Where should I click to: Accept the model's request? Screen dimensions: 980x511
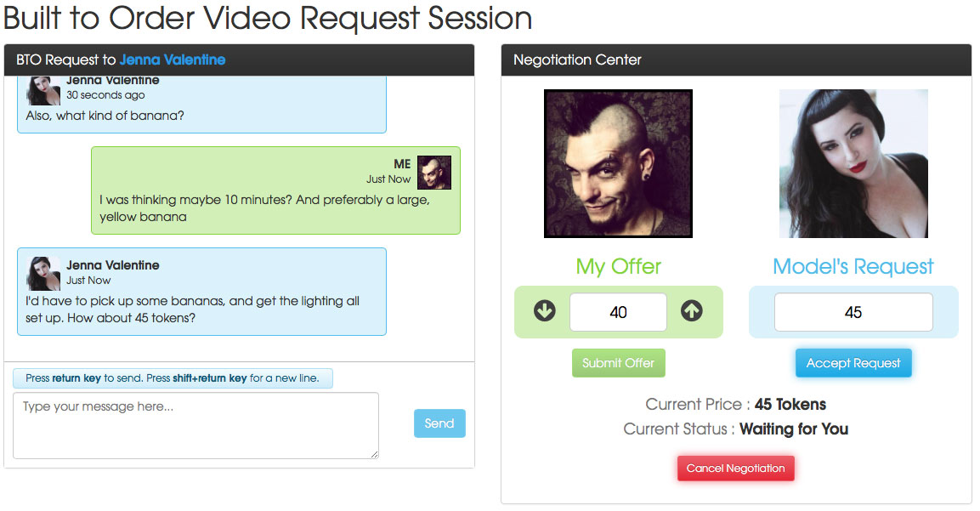click(x=853, y=363)
